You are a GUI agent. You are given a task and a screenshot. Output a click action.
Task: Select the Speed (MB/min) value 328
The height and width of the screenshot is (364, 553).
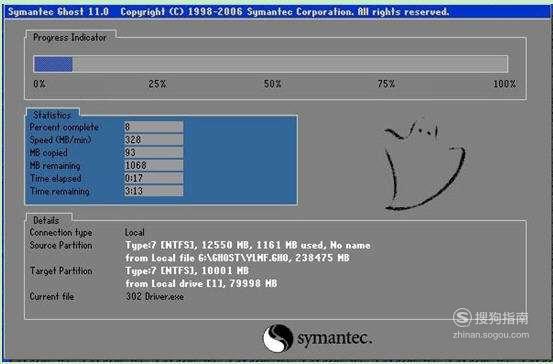[153, 140]
